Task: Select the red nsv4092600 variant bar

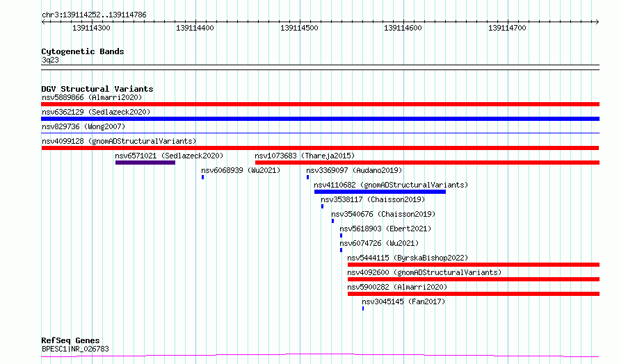Action: (474, 279)
